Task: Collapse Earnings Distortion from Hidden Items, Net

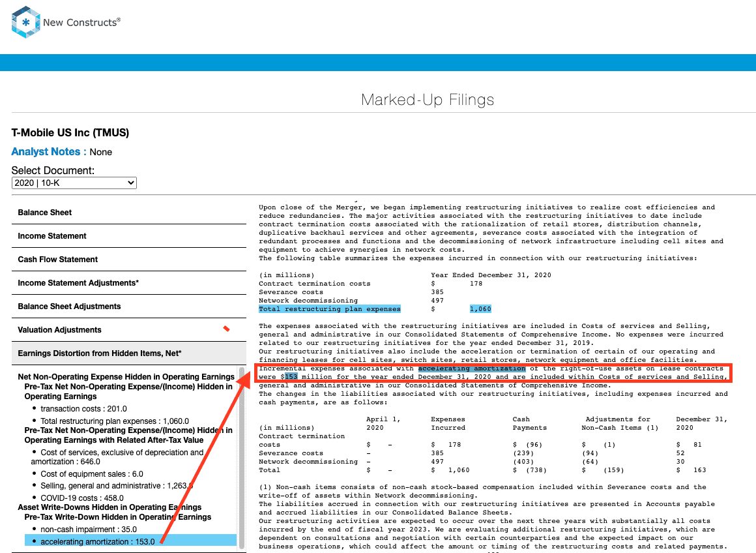Action: pos(129,353)
